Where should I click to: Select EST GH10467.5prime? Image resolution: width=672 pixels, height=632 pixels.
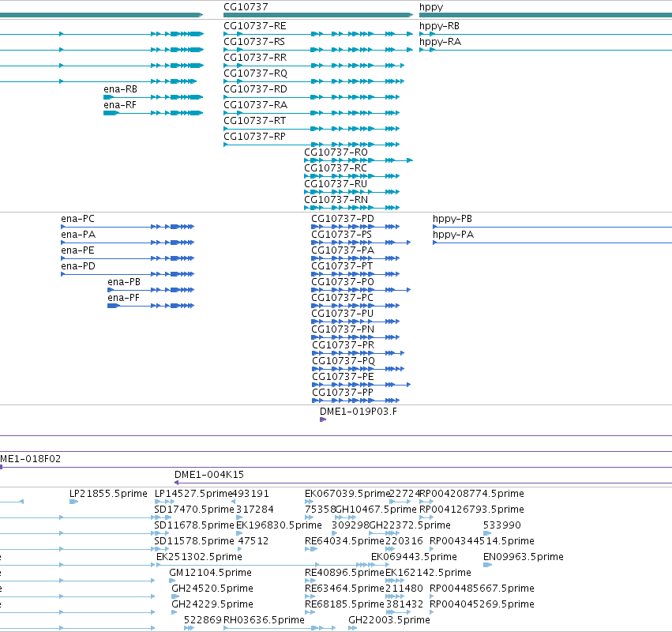click(x=376, y=510)
